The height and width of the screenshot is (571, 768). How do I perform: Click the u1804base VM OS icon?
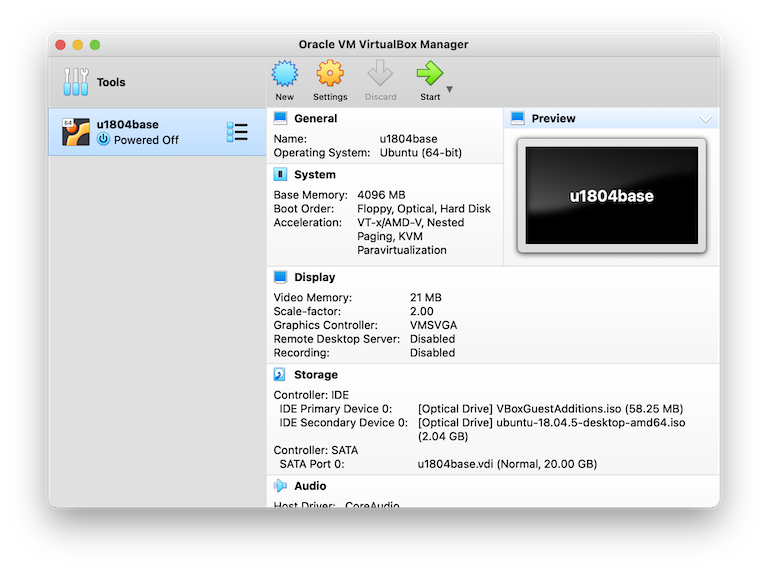pos(76,132)
